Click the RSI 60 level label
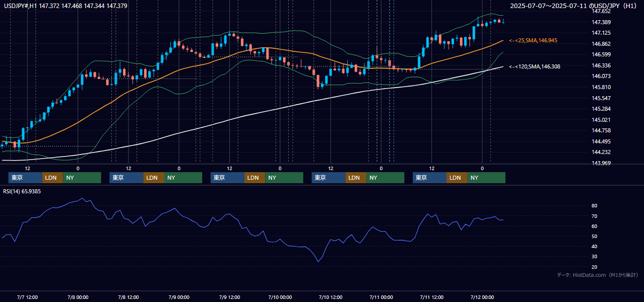This screenshot has height=302, width=644. (x=595, y=226)
